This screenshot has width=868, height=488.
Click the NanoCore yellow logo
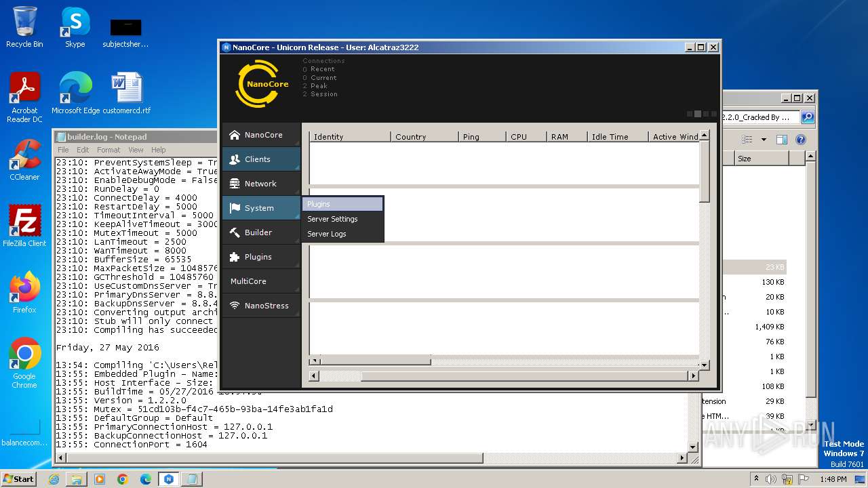[x=262, y=83]
